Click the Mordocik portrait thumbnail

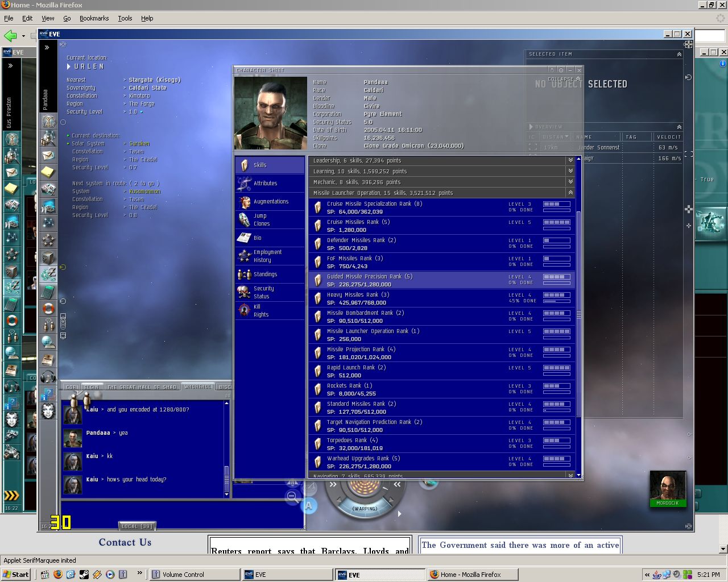tap(668, 488)
